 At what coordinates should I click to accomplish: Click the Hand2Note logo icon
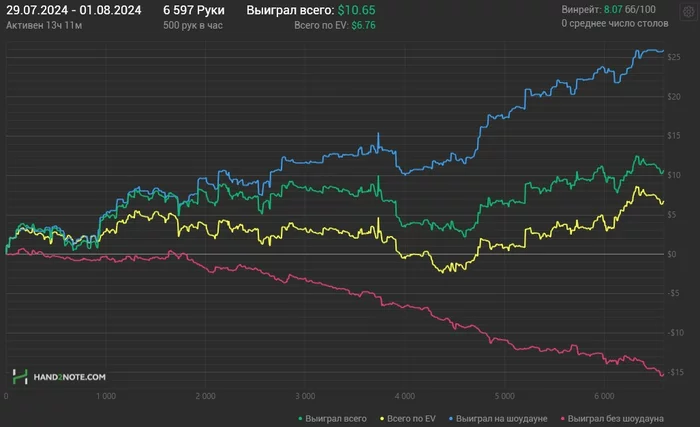pos(19,377)
